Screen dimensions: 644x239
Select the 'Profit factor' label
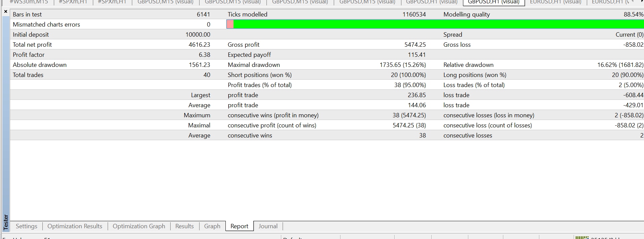[29, 55]
